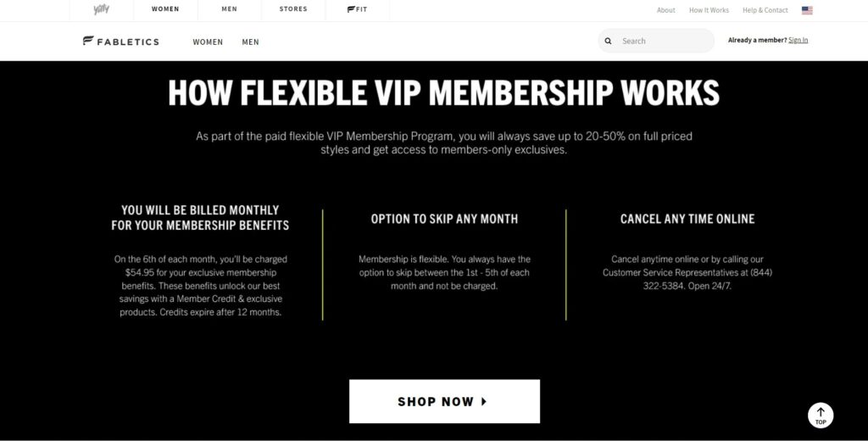This screenshot has height=441, width=868.
Task: Open the MEN tab in the top bar
Action: (229, 9)
